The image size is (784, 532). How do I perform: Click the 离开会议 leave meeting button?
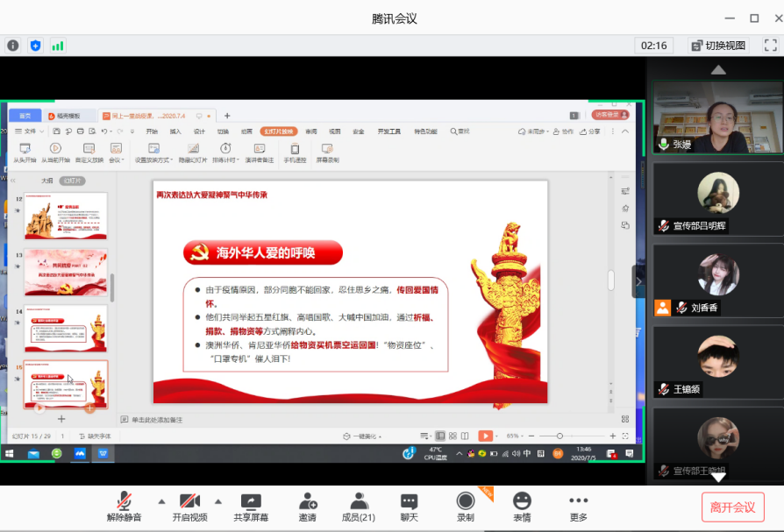[732, 507]
